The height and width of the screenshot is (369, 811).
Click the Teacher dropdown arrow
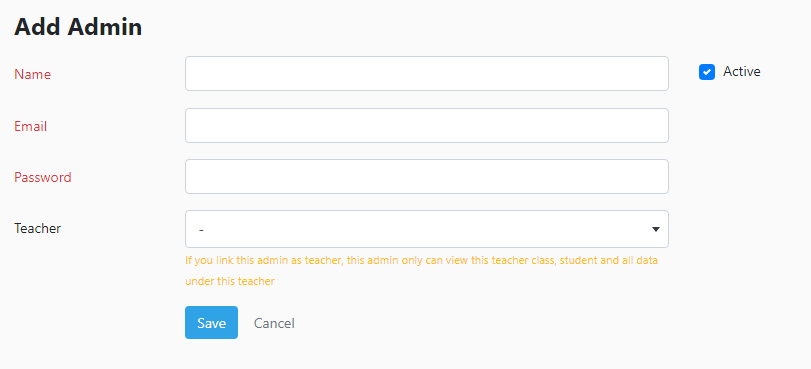(656, 229)
